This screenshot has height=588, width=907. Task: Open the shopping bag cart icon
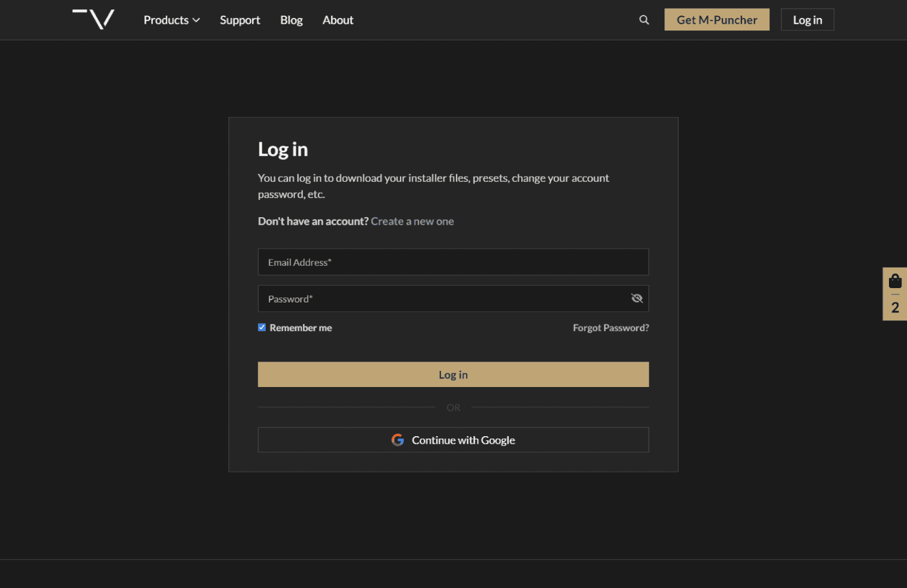(x=895, y=281)
